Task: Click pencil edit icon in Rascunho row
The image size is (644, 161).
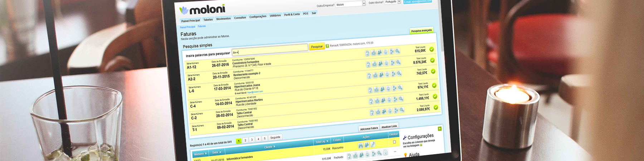Action: coord(373,144)
